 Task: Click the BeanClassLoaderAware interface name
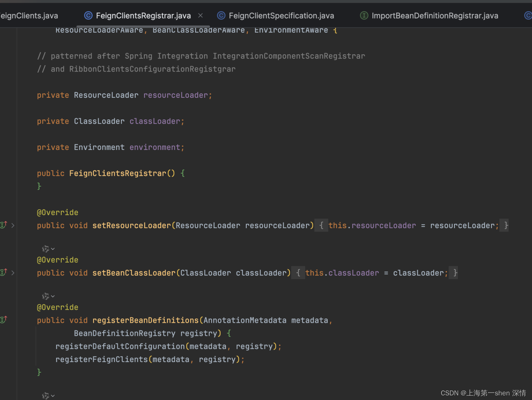point(199,30)
